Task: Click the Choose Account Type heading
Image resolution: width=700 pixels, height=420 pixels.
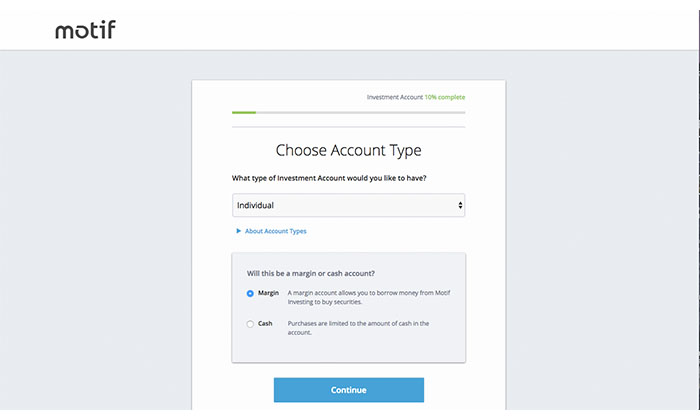Action: pos(348,150)
